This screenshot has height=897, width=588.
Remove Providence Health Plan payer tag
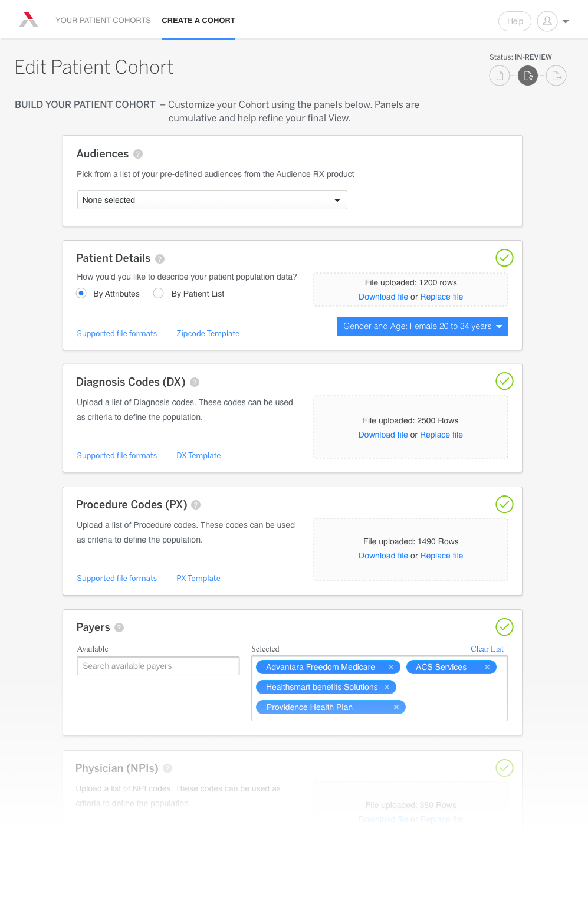point(396,707)
